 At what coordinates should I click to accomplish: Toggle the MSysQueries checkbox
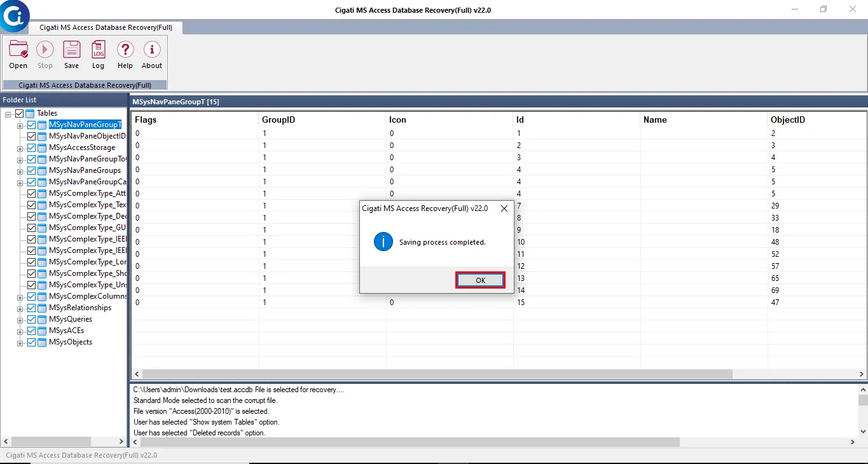pos(31,319)
